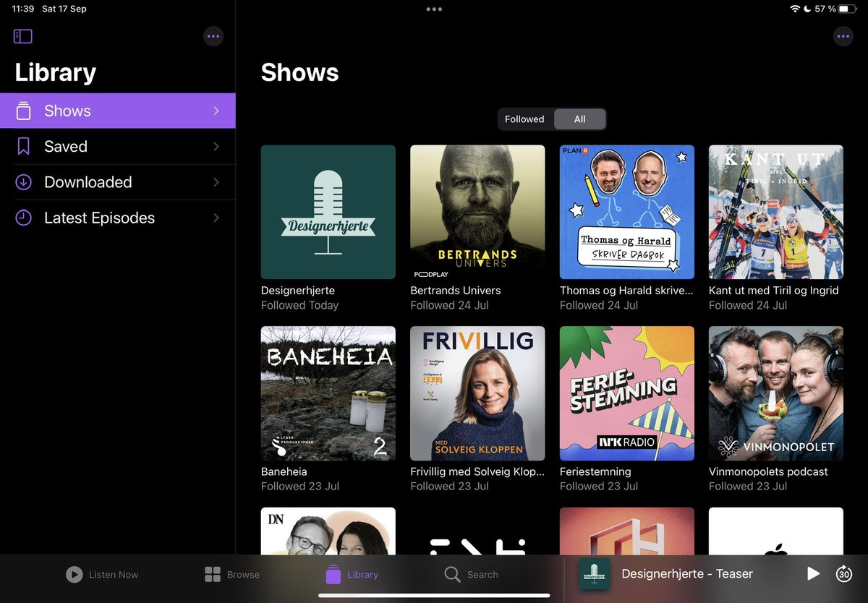Screen dimensions: 868x603
Task: Open the Library sidebar more options button
Action: point(213,36)
